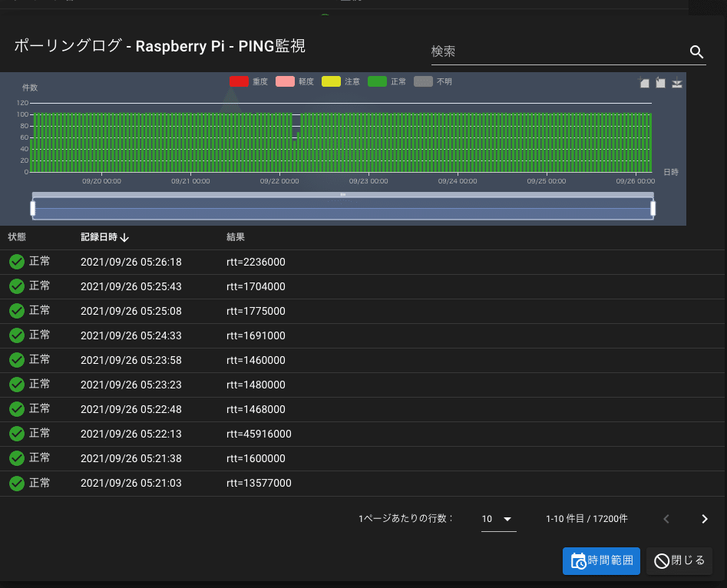The height and width of the screenshot is (588, 727).
Task: Activate the chart area-zoom tool icon
Action: pyautogui.click(x=643, y=83)
